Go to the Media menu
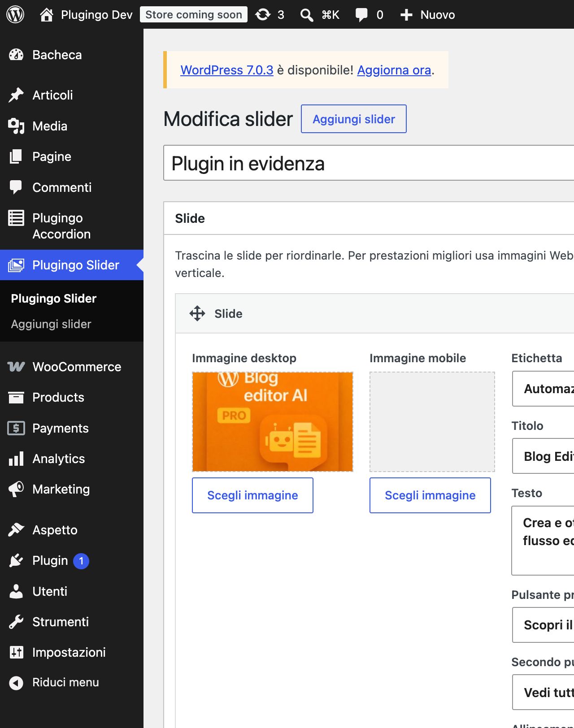Viewport: 574px width, 728px height. point(72,126)
